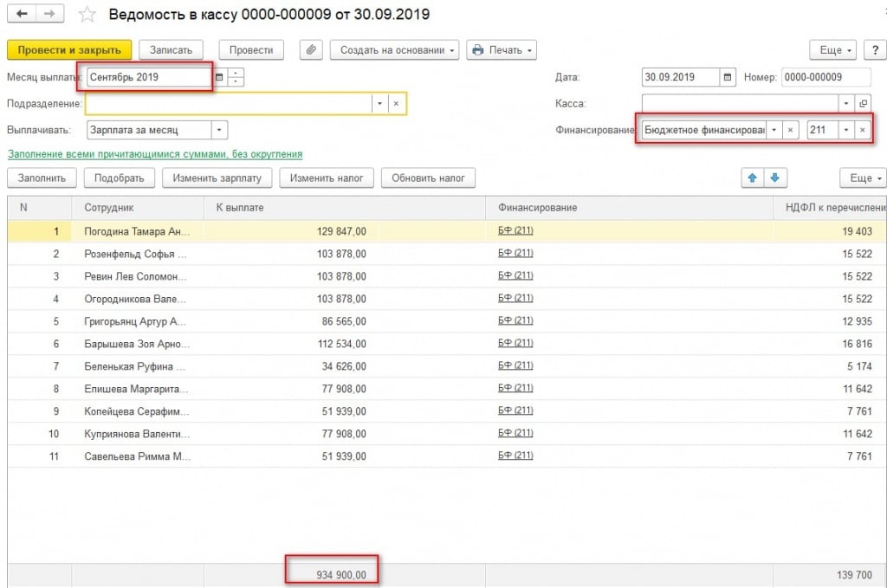Open calendar picker for Дата field
The image size is (887, 588).
point(728,77)
